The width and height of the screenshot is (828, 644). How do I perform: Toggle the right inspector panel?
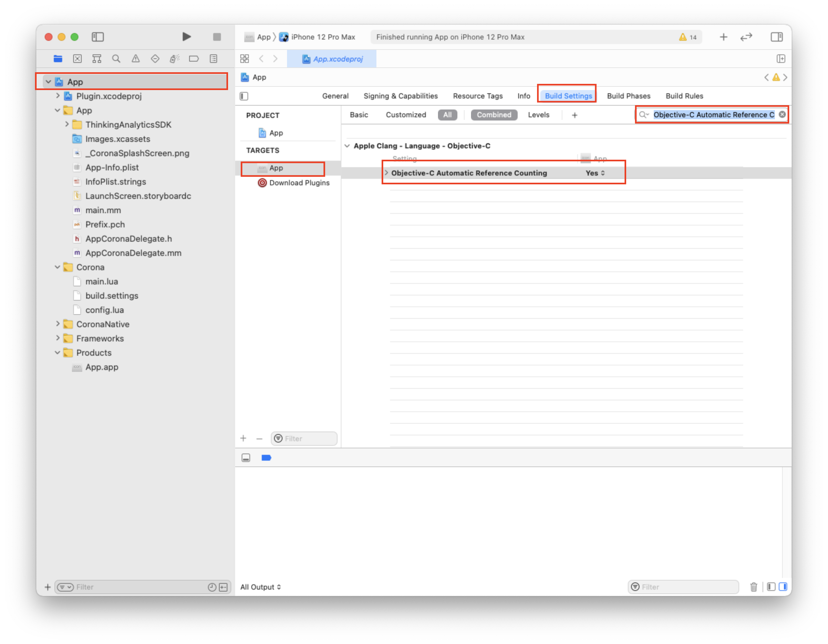pos(776,37)
